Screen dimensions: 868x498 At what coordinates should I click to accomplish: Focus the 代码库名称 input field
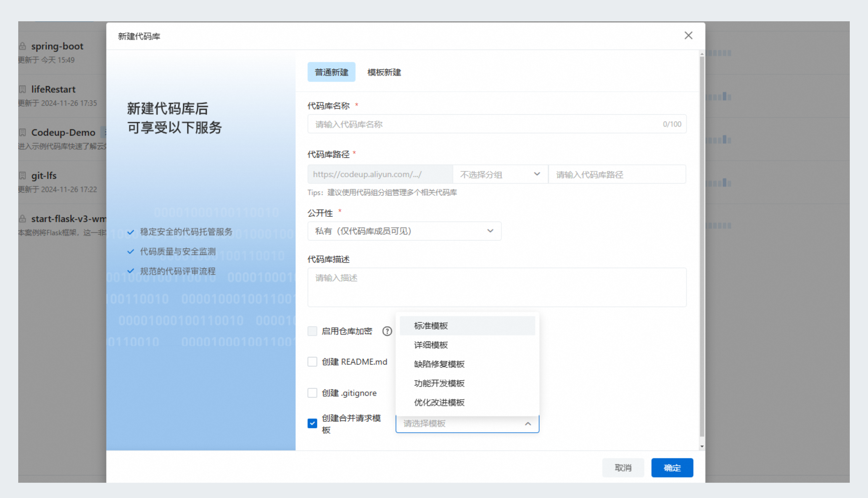click(497, 124)
